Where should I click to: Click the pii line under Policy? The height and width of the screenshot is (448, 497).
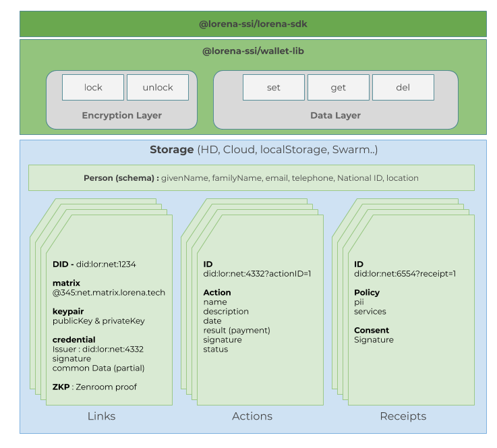point(359,302)
